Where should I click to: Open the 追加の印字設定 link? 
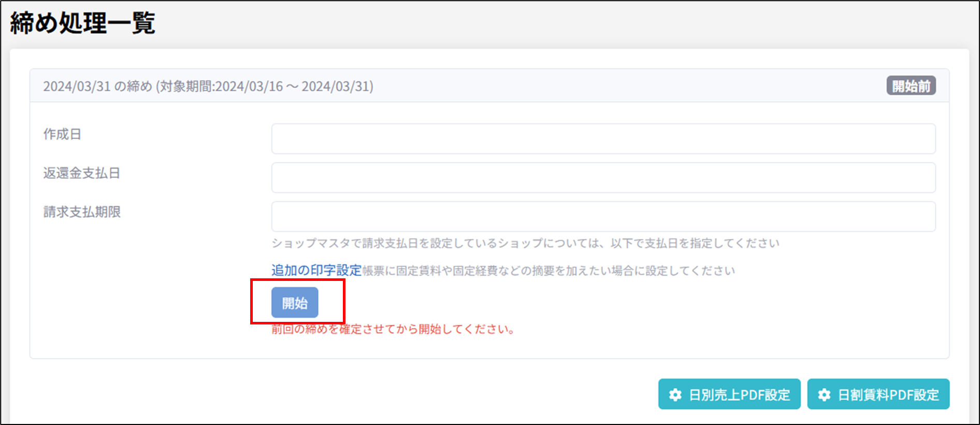tap(316, 270)
